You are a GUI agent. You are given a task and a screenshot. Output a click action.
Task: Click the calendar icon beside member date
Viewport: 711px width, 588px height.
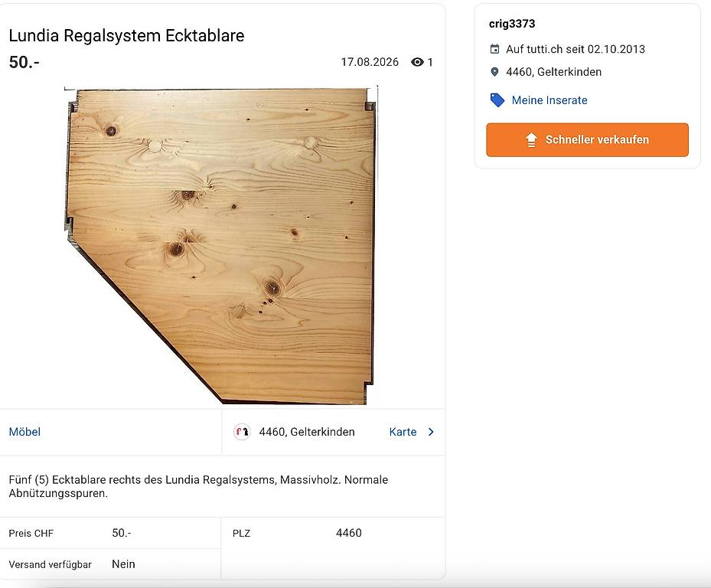pyautogui.click(x=494, y=49)
